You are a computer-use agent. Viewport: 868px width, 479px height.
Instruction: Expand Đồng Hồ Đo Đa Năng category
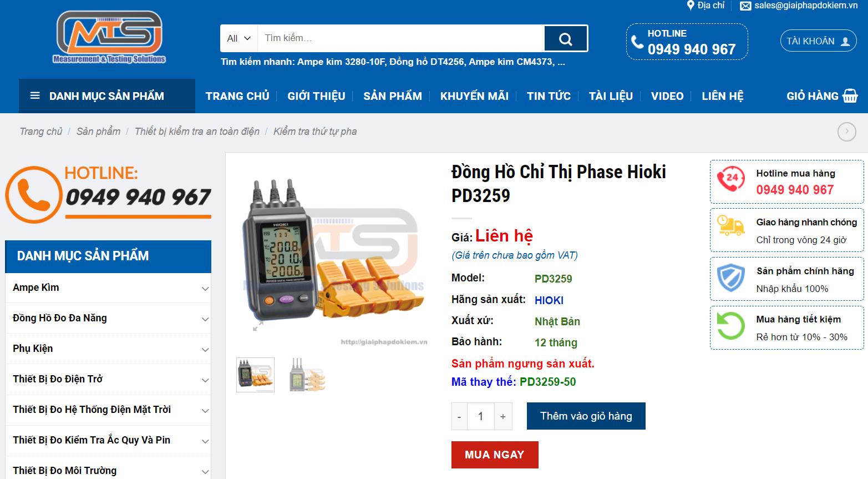click(x=205, y=319)
